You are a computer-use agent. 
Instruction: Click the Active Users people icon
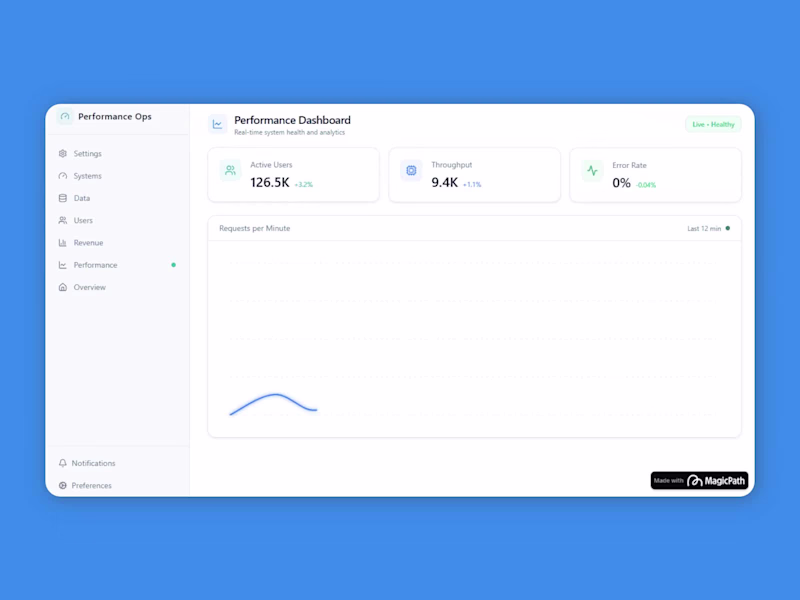[x=229, y=171]
